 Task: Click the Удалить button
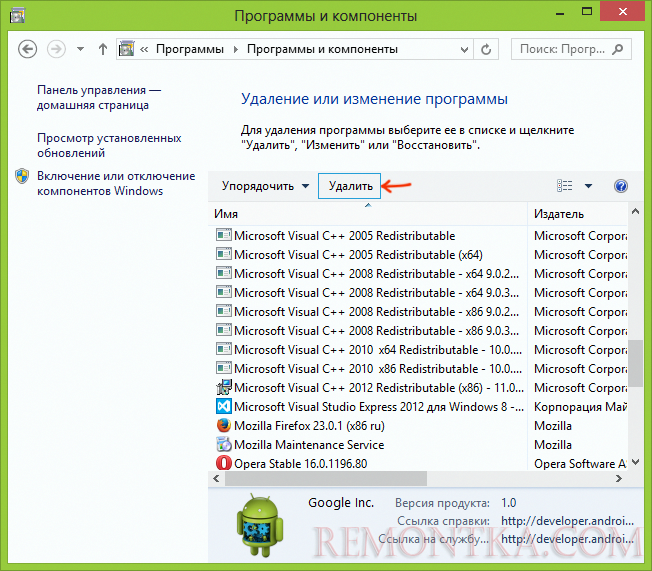[x=350, y=185]
